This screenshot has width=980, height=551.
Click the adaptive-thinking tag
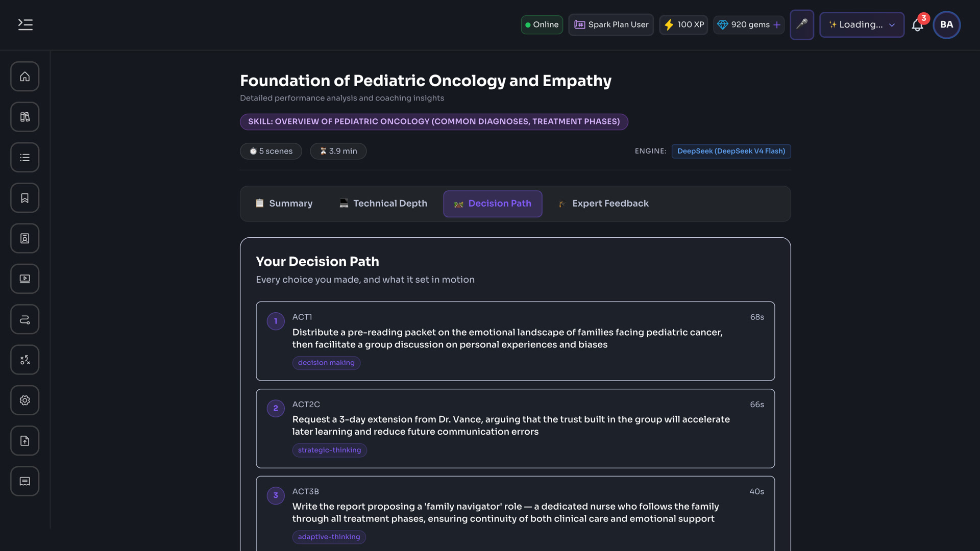(329, 537)
